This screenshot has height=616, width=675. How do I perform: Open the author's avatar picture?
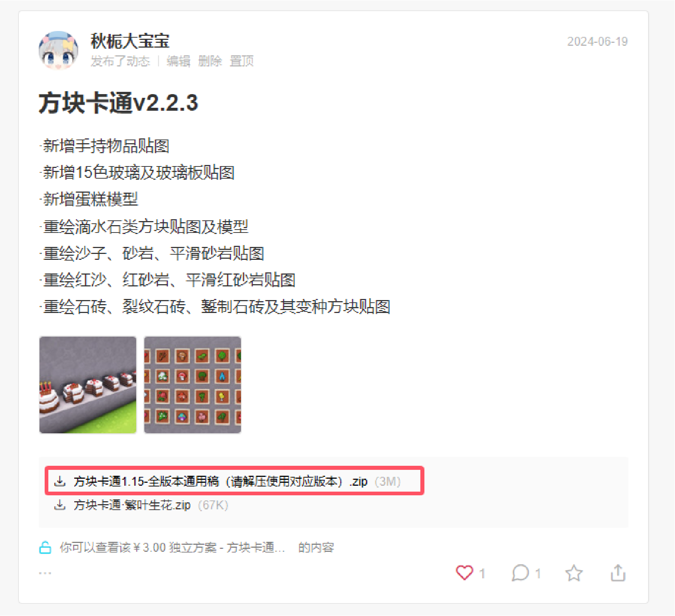[x=58, y=50]
